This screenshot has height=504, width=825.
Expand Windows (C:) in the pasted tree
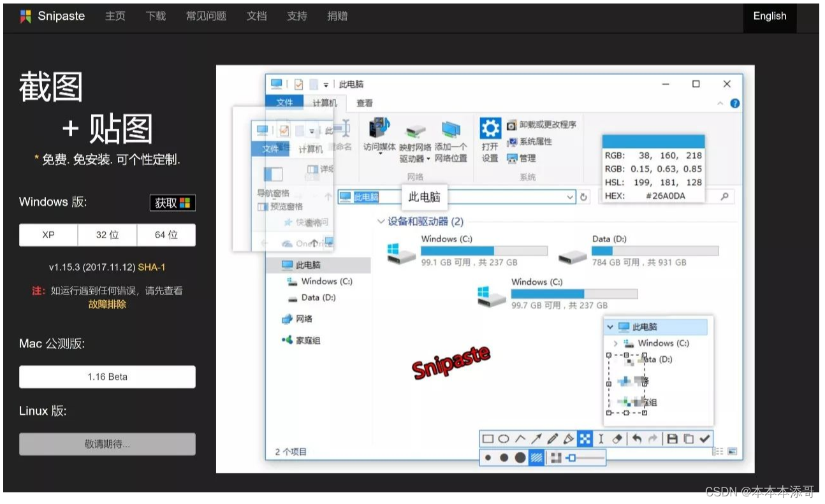coord(615,343)
